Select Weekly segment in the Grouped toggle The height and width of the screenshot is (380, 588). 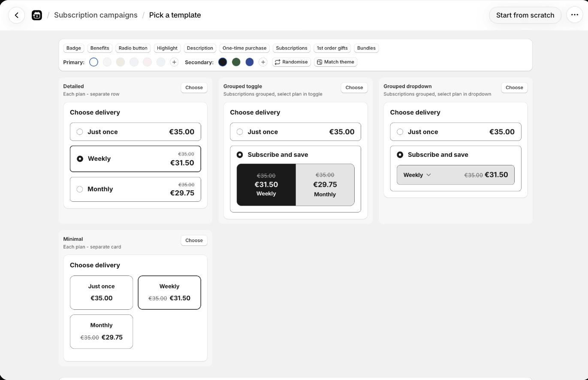pyautogui.click(x=266, y=185)
